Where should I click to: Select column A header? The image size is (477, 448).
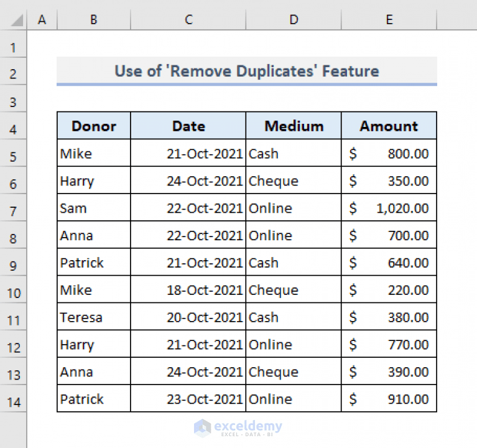coord(42,20)
